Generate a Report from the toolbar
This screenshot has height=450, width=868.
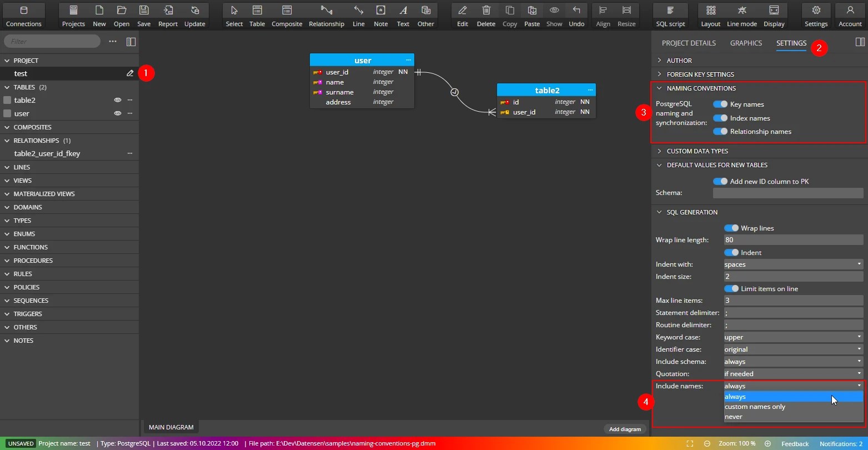pyautogui.click(x=167, y=14)
